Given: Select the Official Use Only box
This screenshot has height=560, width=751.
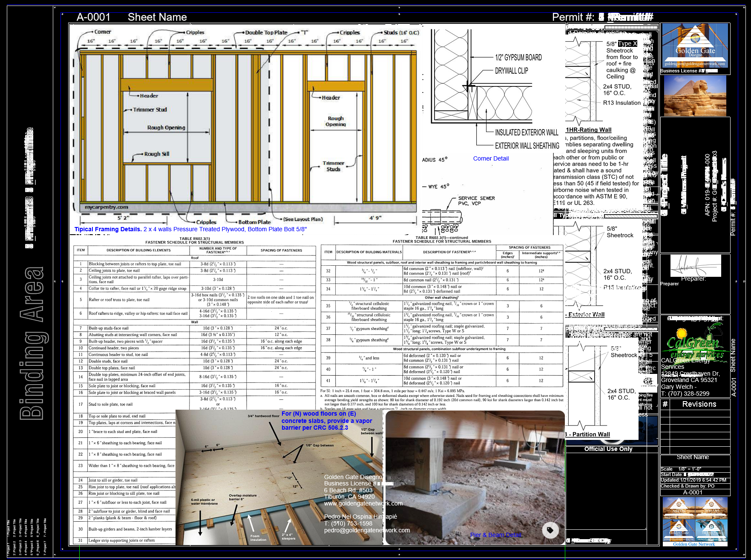Looking at the screenshot, I should tap(608, 448).
